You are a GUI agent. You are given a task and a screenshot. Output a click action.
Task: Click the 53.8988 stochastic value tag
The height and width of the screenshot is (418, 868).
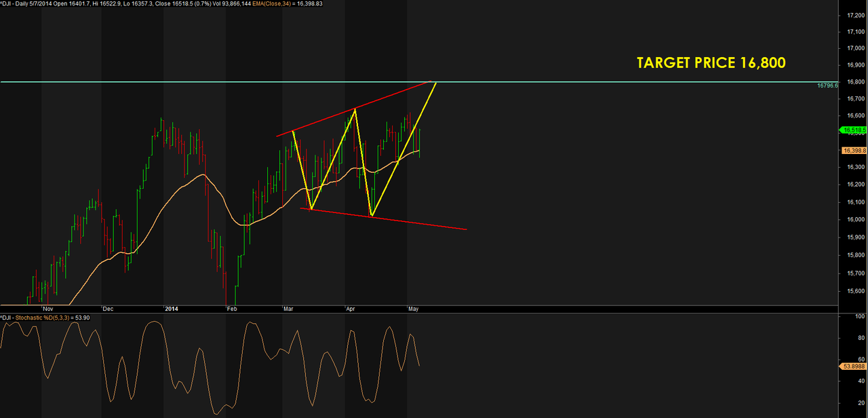coord(854,366)
